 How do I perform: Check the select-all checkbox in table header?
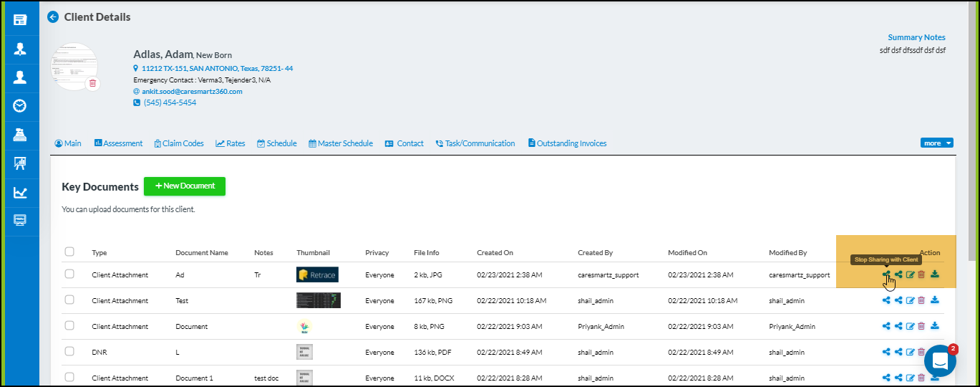pos(69,252)
